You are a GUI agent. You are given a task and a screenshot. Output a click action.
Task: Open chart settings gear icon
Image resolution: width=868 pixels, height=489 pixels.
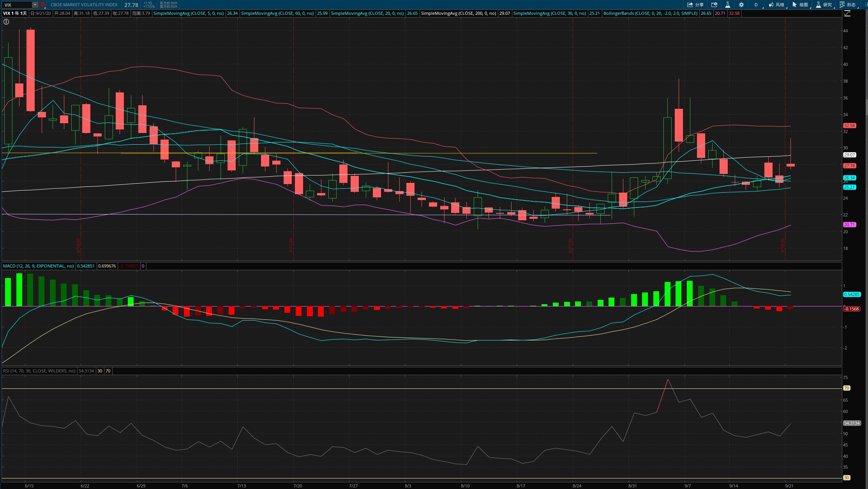click(x=741, y=5)
